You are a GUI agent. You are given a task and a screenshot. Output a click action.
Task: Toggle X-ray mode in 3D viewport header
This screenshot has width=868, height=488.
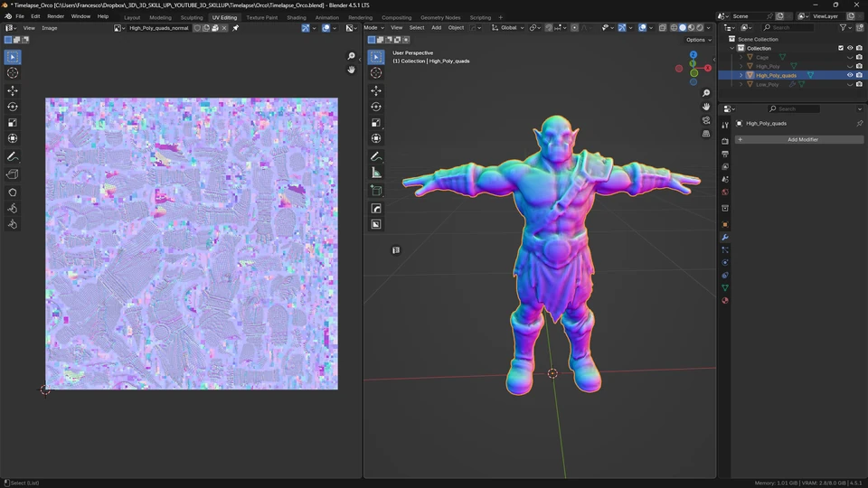(662, 28)
